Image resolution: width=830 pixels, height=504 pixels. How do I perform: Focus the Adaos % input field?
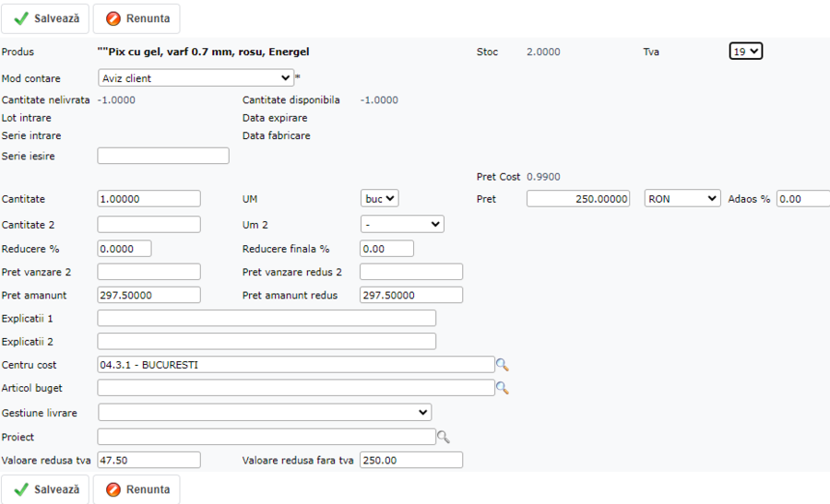801,198
